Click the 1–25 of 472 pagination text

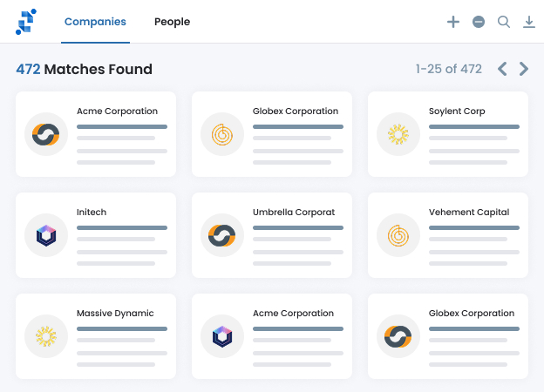[449, 69]
